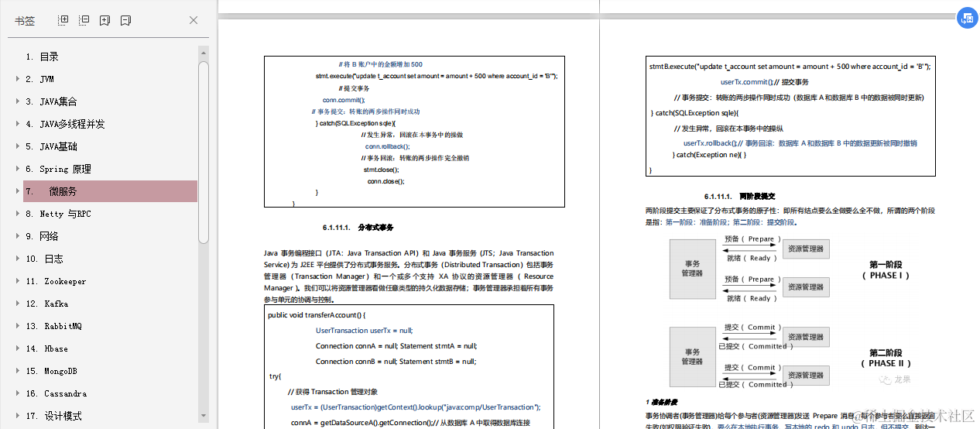Jump to the JVM bookmark entry

[x=39, y=79]
